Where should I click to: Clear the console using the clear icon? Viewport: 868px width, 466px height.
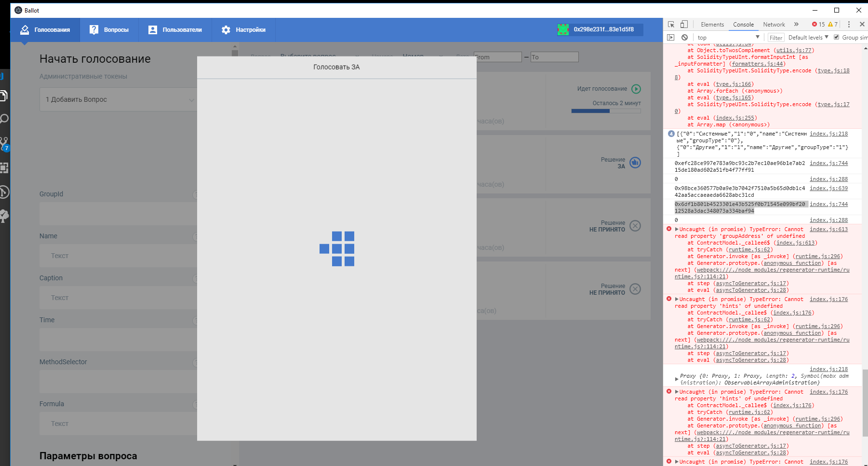[685, 37]
